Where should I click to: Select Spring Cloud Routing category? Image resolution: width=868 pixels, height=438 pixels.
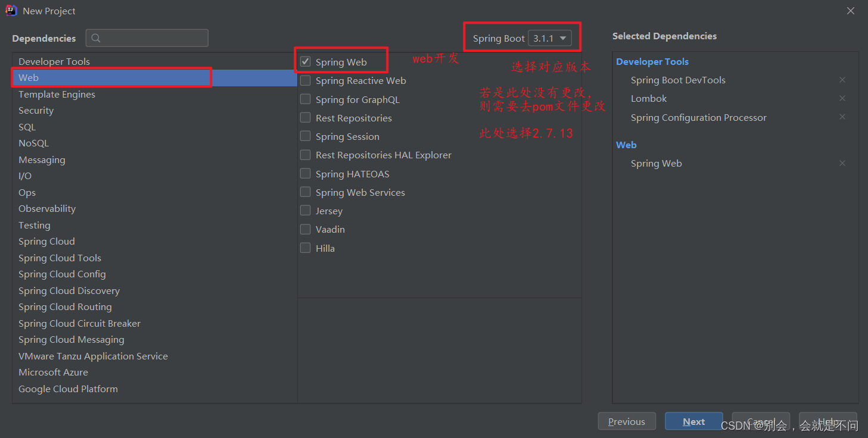click(x=154, y=307)
